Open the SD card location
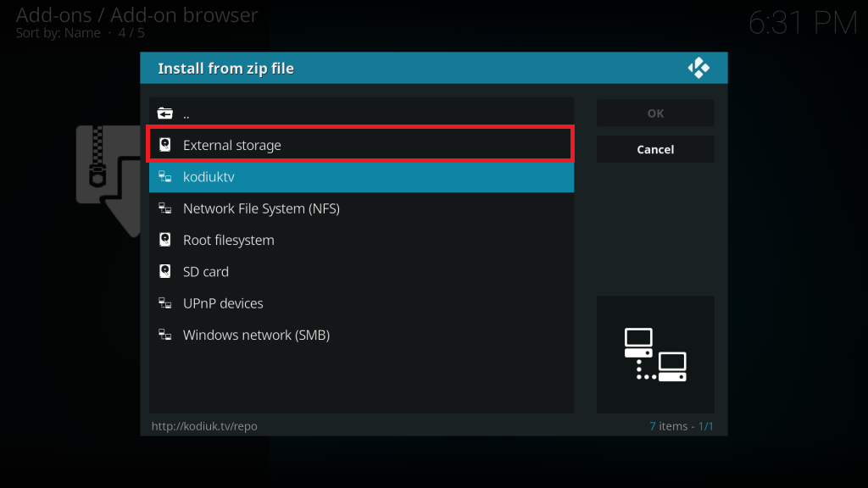868x488 pixels. click(x=361, y=271)
